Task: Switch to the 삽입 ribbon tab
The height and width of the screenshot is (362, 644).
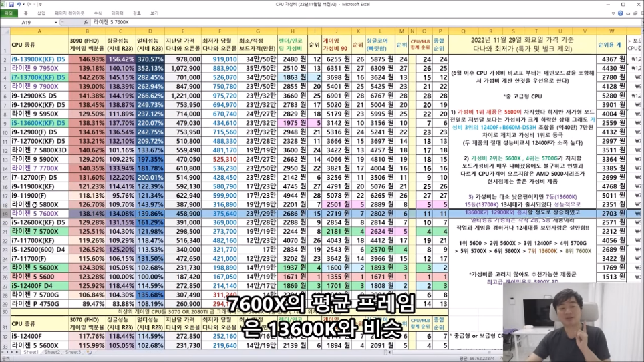Action: click(41, 13)
